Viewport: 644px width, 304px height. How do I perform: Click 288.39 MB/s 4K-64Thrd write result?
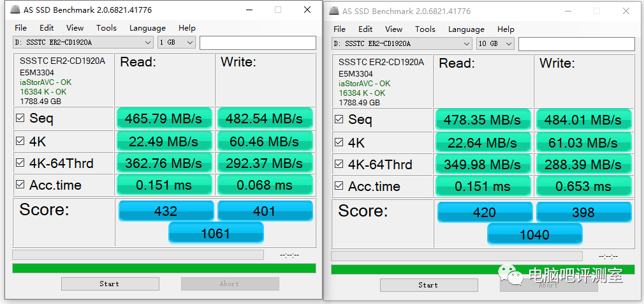(x=583, y=164)
